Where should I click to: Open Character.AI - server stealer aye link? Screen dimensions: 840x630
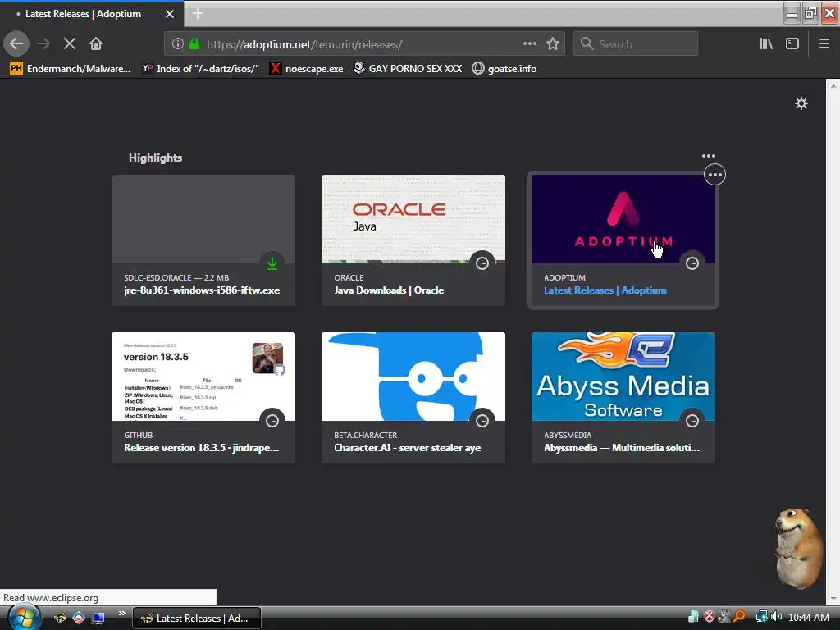tap(407, 448)
